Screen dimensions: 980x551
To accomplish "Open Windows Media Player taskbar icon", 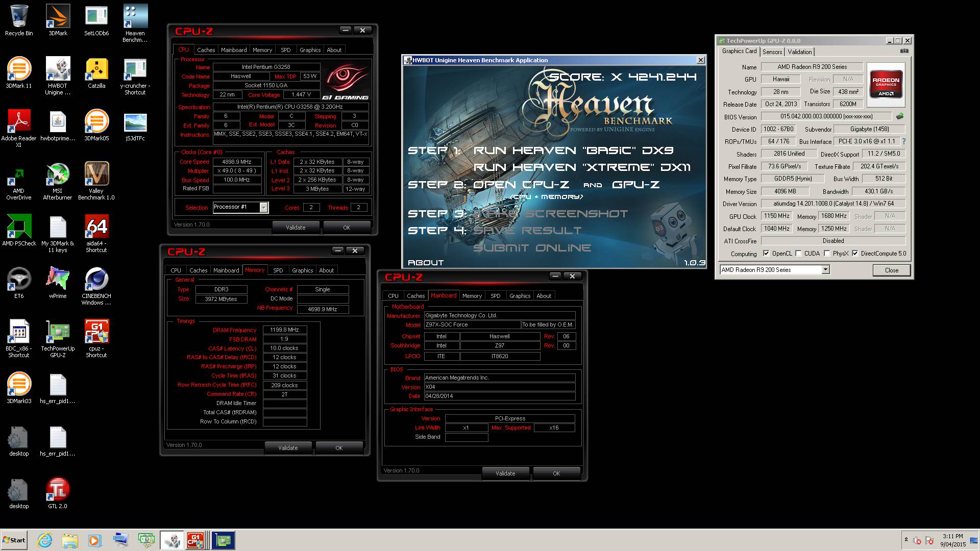I will 95,540.
